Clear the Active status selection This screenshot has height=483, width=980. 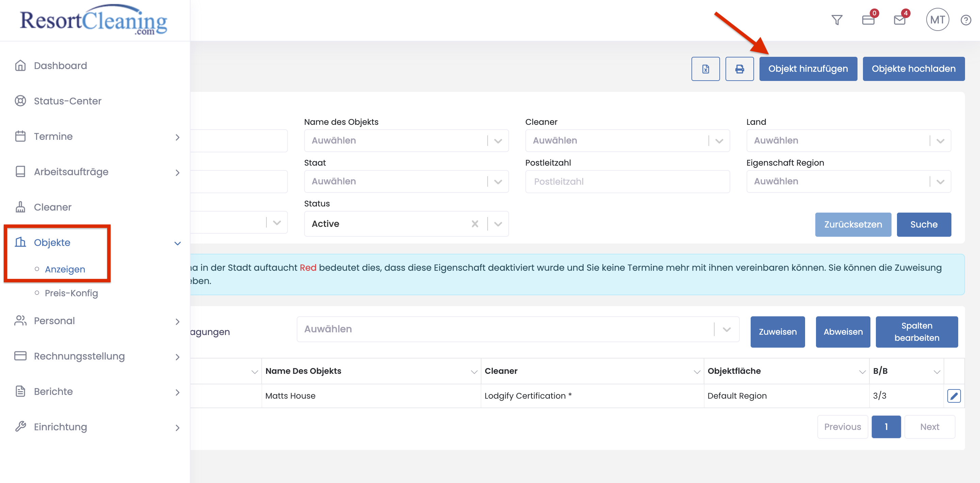(475, 223)
